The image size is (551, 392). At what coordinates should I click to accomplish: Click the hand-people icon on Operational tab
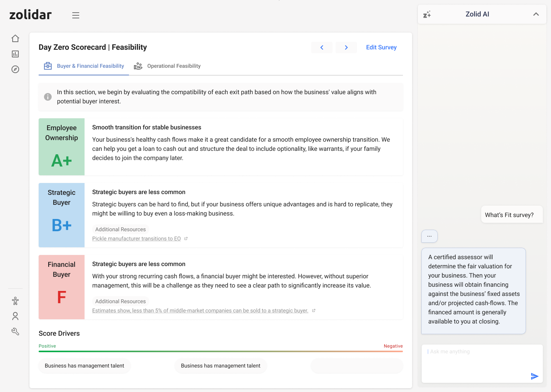coord(138,66)
